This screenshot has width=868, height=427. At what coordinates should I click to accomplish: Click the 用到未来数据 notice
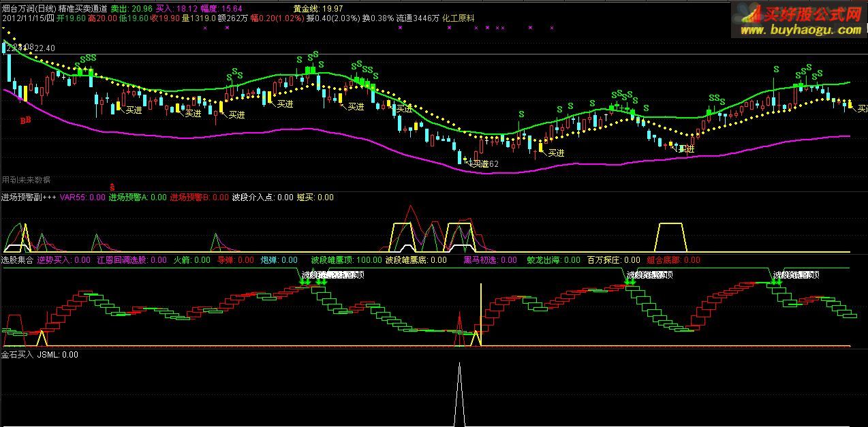(x=26, y=180)
